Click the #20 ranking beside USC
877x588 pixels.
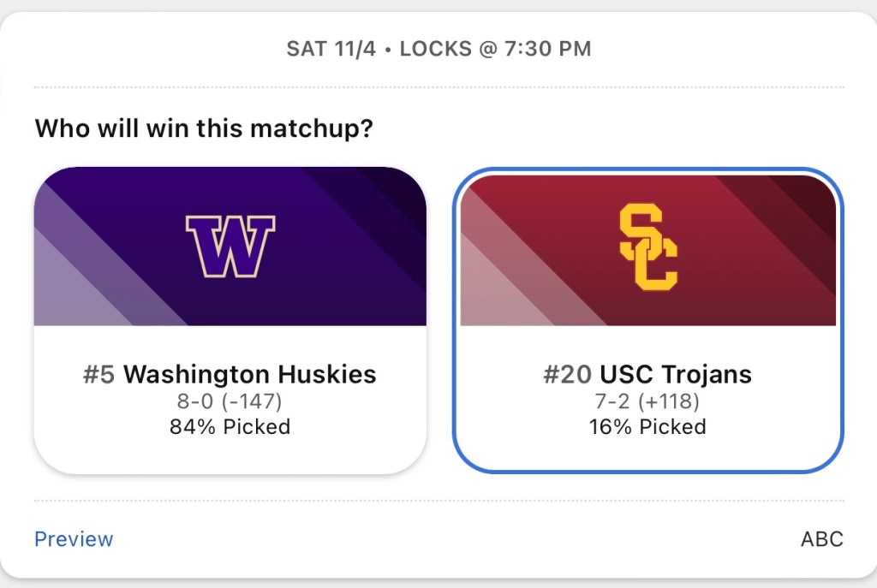568,375
